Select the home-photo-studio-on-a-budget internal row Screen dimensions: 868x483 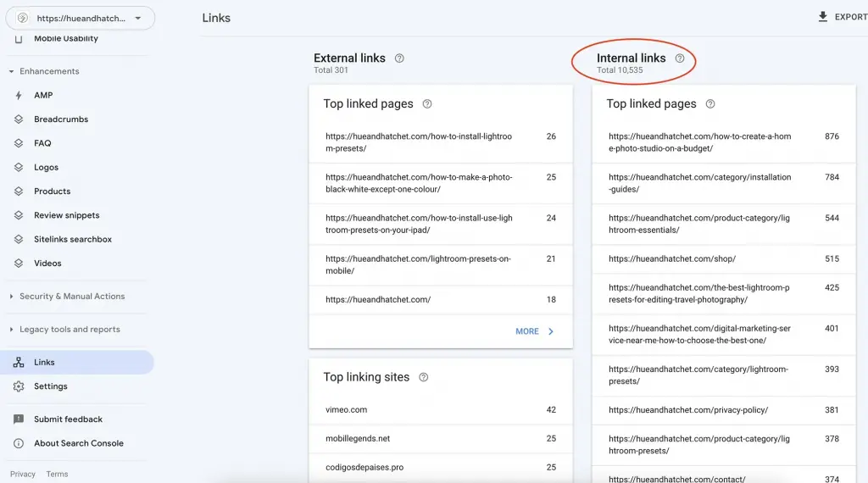point(724,142)
